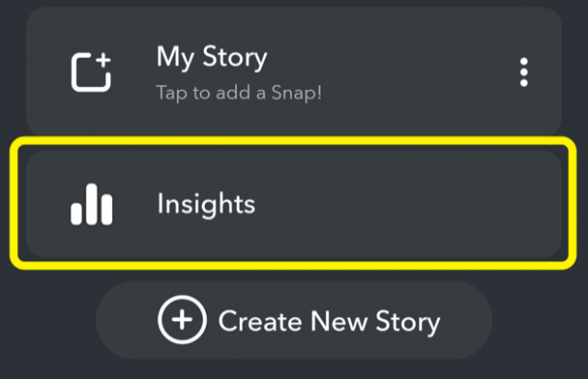588x379 pixels.
Task: Click the word "Story" in the My Story heading
Action: click(235, 57)
